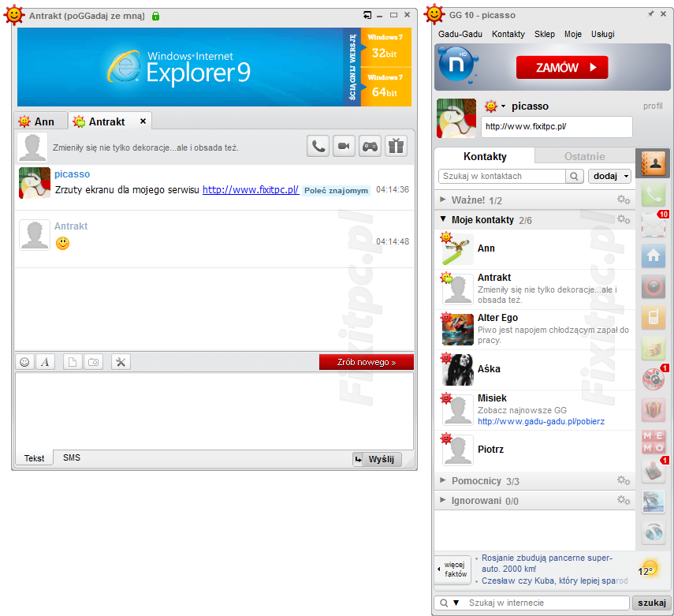Image resolution: width=674 pixels, height=616 pixels.
Task: Open the coins sidebar icon
Action: [x=654, y=349]
